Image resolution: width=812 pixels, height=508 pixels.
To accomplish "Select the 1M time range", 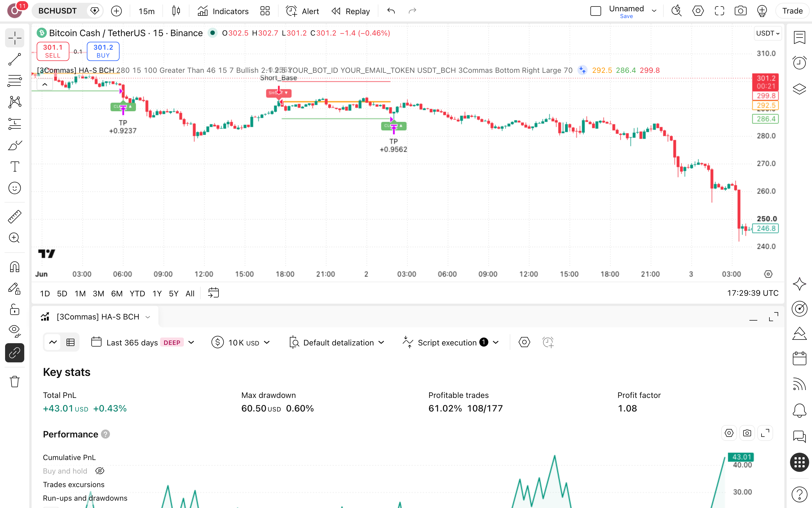I will 80,293.
